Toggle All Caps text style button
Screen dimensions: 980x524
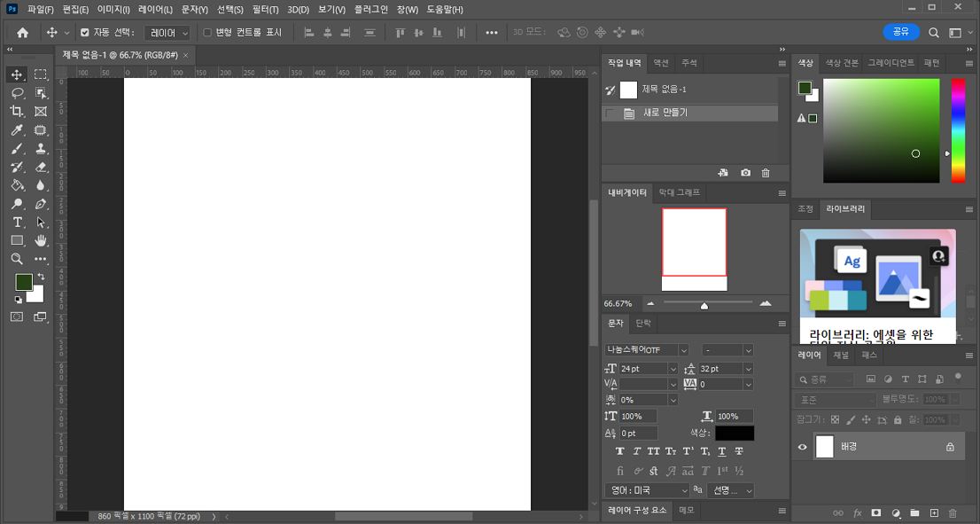click(654, 451)
